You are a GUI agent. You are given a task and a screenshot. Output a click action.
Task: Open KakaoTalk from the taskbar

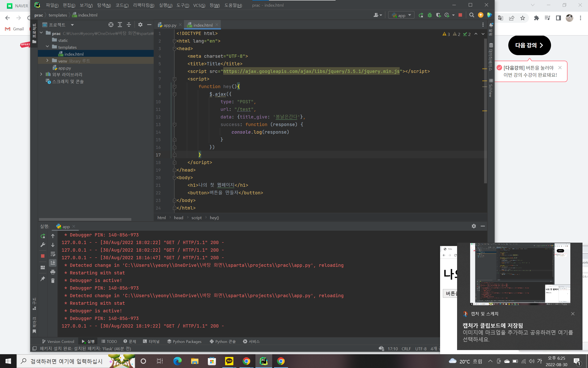[x=229, y=361]
